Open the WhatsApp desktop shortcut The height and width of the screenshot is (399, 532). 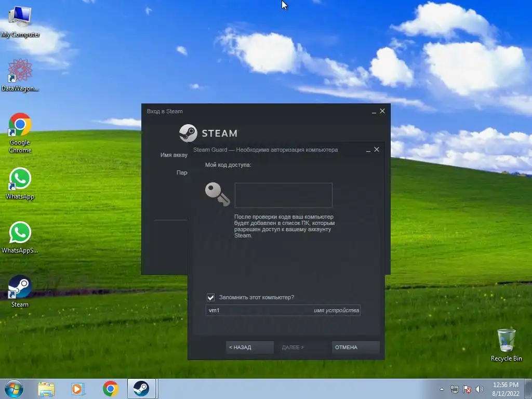tap(20, 183)
